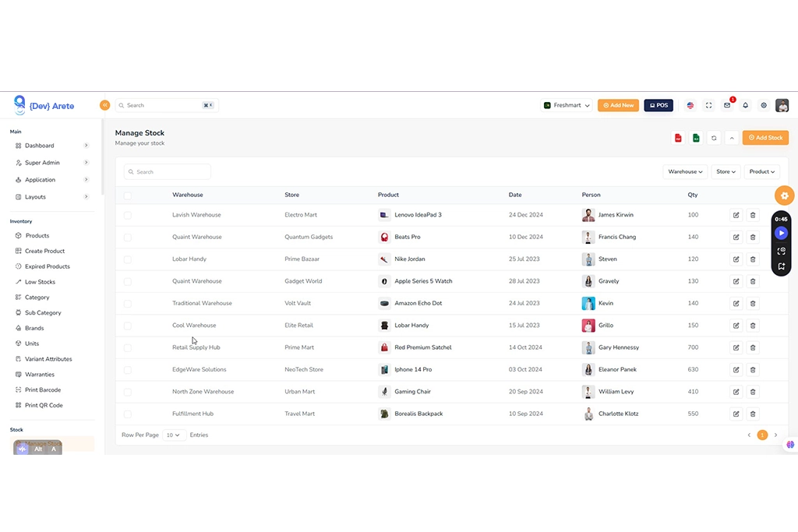The height and width of the screenshot is (532, 798).
Task: Delete the Borealis Backpack entry
Action: click(753, 414)
